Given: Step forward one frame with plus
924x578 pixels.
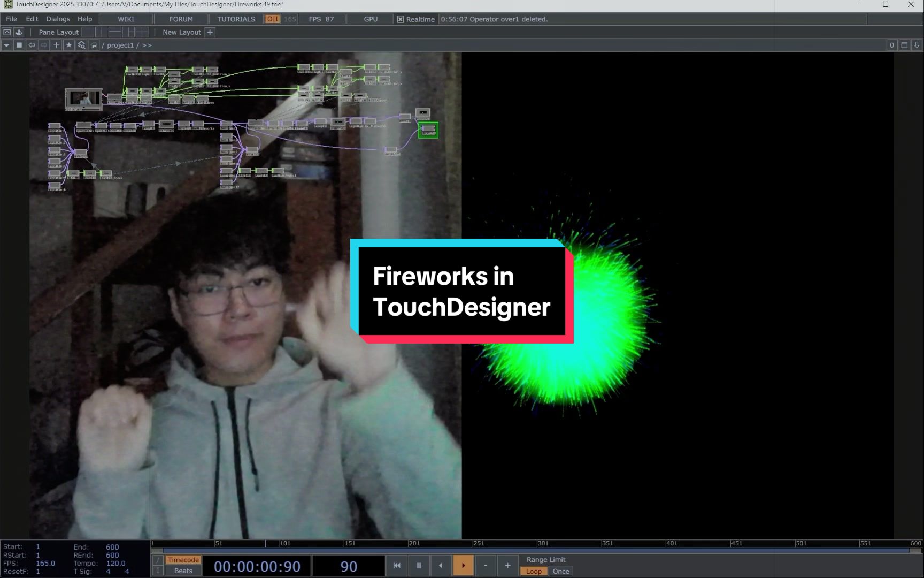Looking at the screenshot, I should point(507,566).
